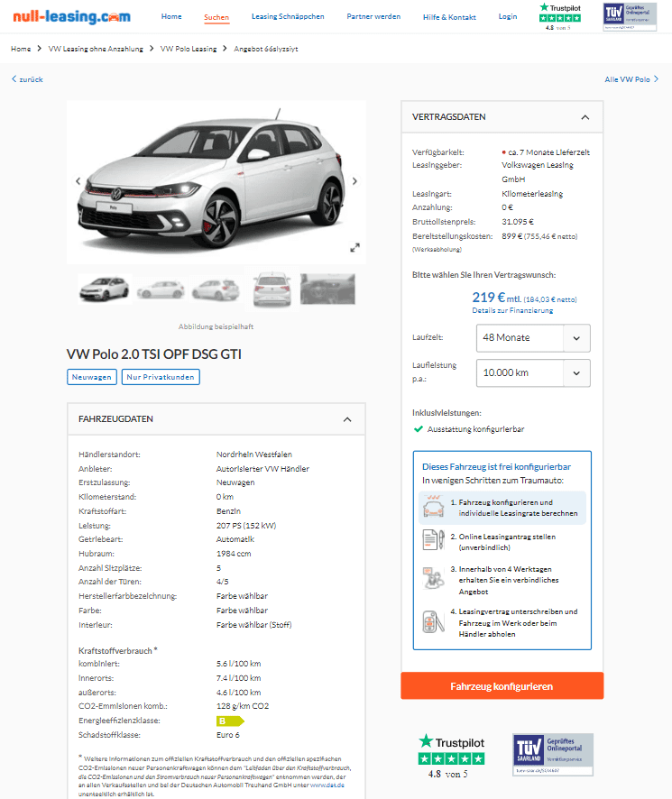
Task: Go to Home in navigation menu
Action: click(171, 16)
